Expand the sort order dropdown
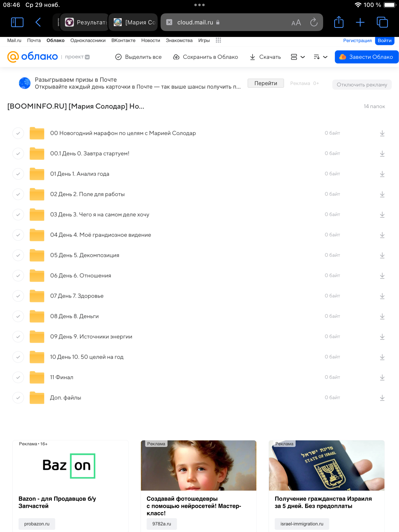The image size is (399, 532). (x=320, y=57)
